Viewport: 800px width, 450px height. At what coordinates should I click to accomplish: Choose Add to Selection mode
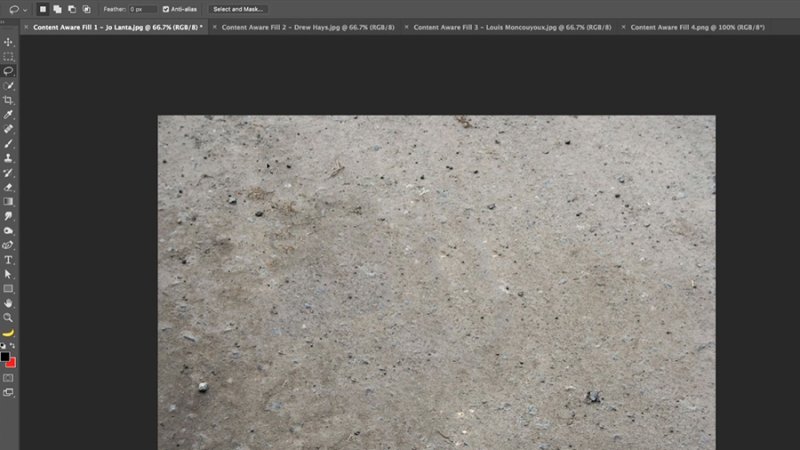[x=58, y=9]
